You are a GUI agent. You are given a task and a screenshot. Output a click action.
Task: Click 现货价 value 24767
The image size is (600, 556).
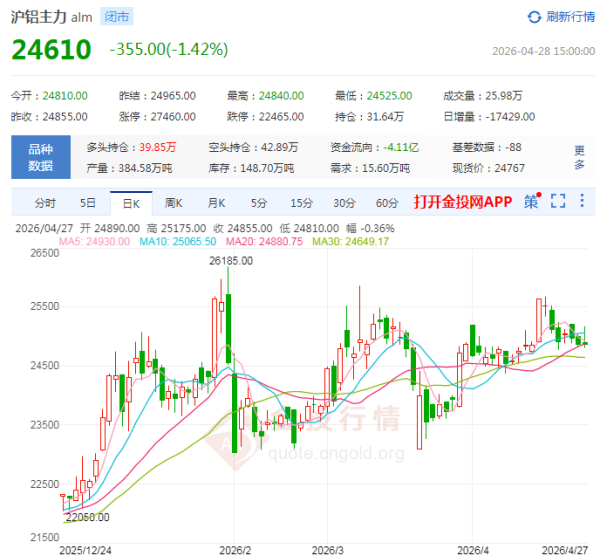(x=509, y=168)
